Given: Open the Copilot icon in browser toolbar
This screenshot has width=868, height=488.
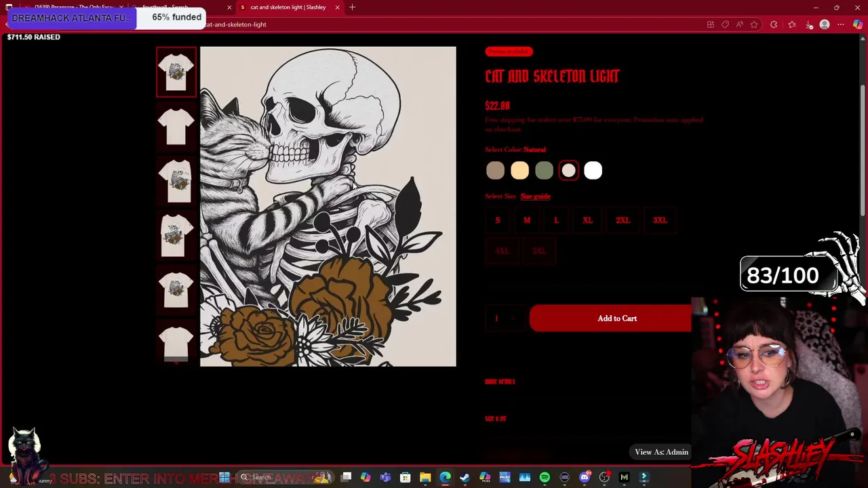Looking at the screenshot, I should pos(858,24).
